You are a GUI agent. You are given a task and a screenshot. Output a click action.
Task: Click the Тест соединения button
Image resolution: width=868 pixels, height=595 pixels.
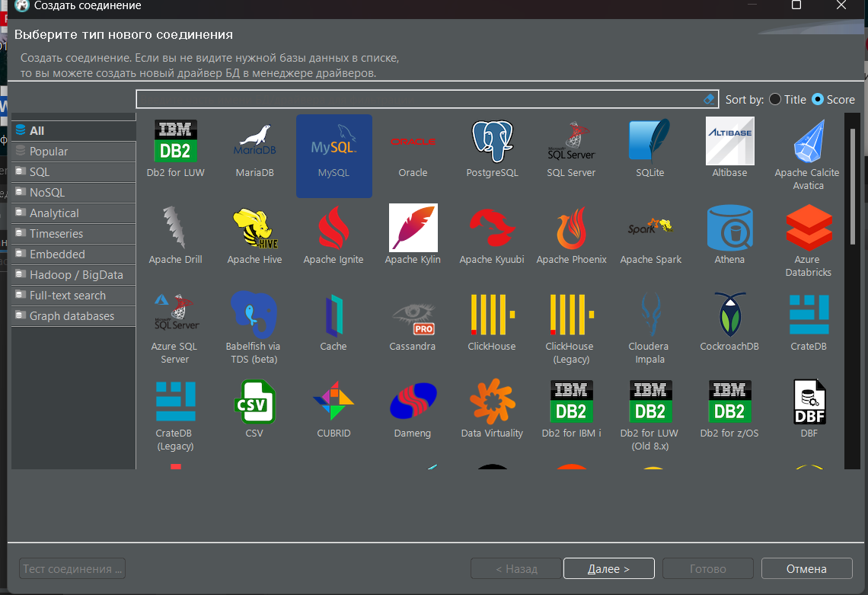72,568
